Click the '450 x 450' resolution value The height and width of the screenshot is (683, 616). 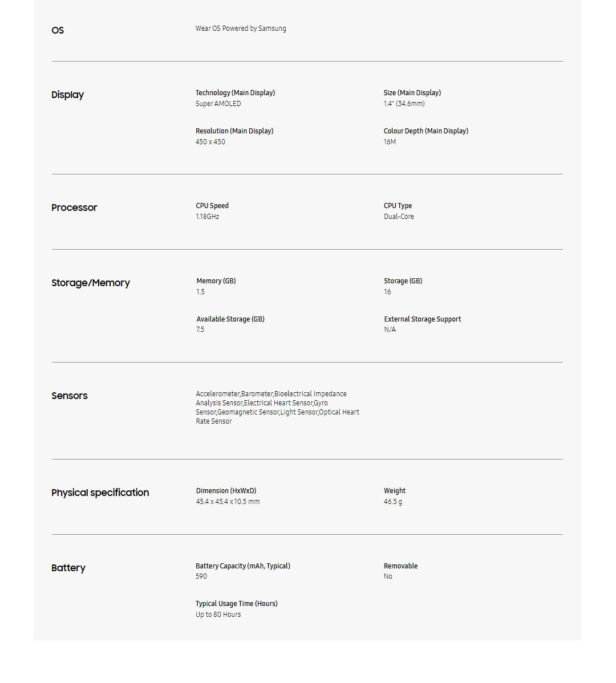tap(210, 142)
